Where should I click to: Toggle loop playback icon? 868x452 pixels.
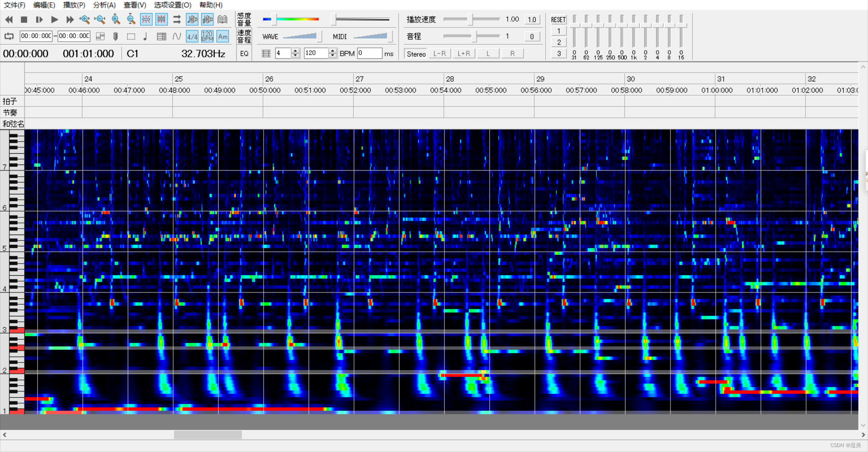pos(9,36)
